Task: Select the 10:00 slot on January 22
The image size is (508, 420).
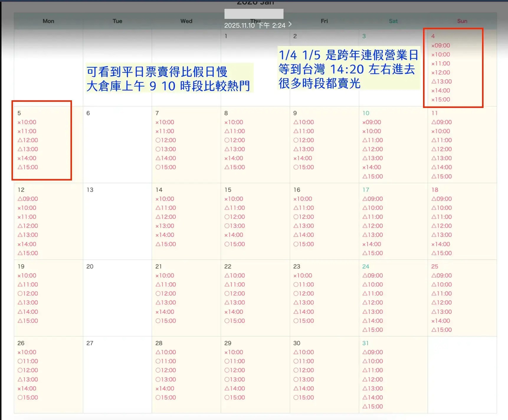Action: 235,275
